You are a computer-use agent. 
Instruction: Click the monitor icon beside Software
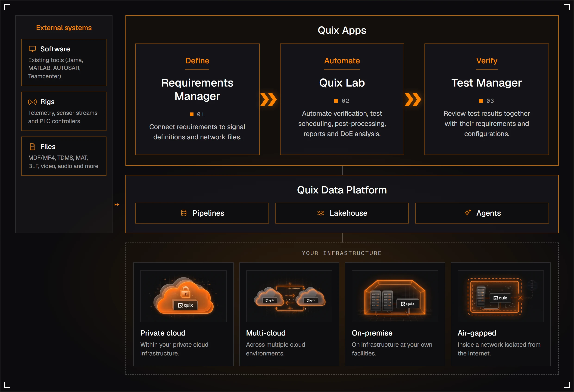click(x=32, y=49)
